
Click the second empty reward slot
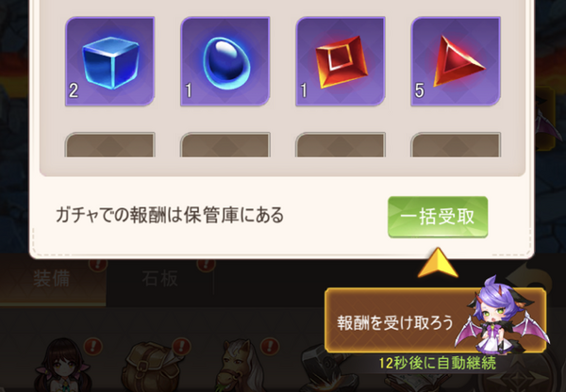pos(225,144)
